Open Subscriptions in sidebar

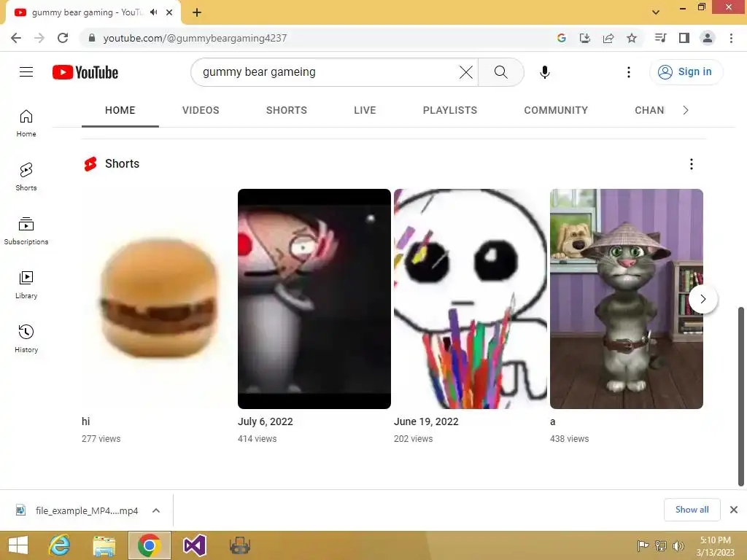click(26, 231)
